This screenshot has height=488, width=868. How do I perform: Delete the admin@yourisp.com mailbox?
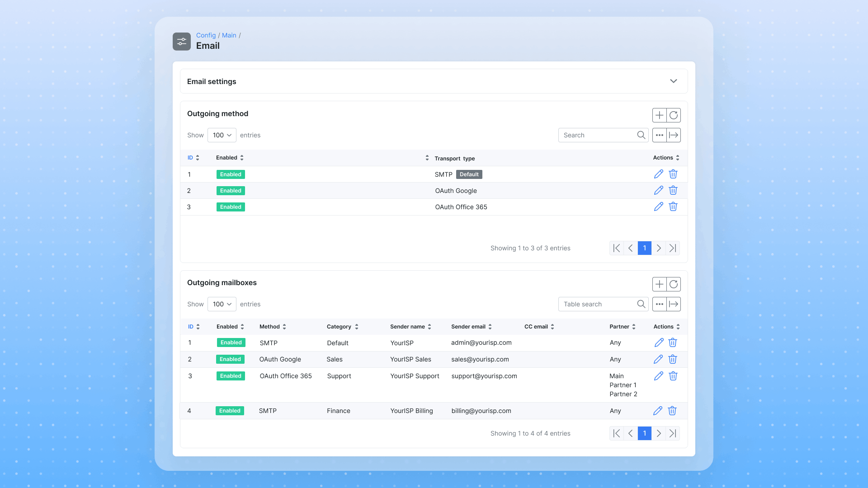tap(673, 343)
